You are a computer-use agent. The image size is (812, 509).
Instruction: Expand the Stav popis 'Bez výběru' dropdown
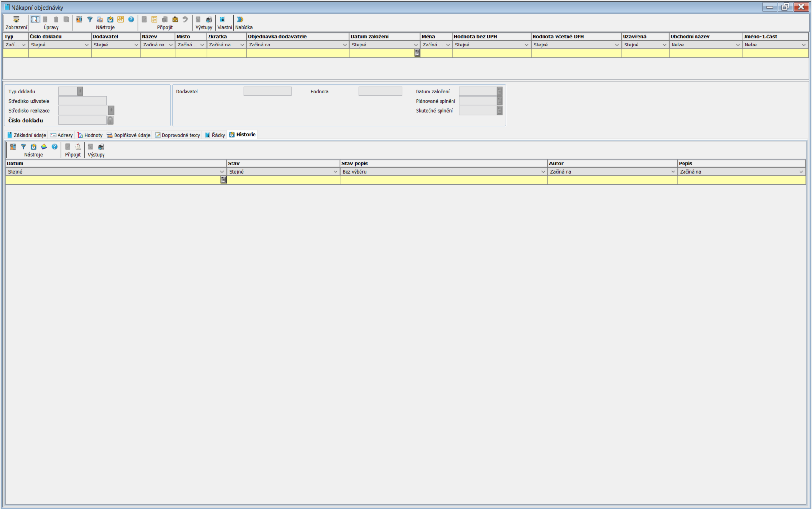543,172
